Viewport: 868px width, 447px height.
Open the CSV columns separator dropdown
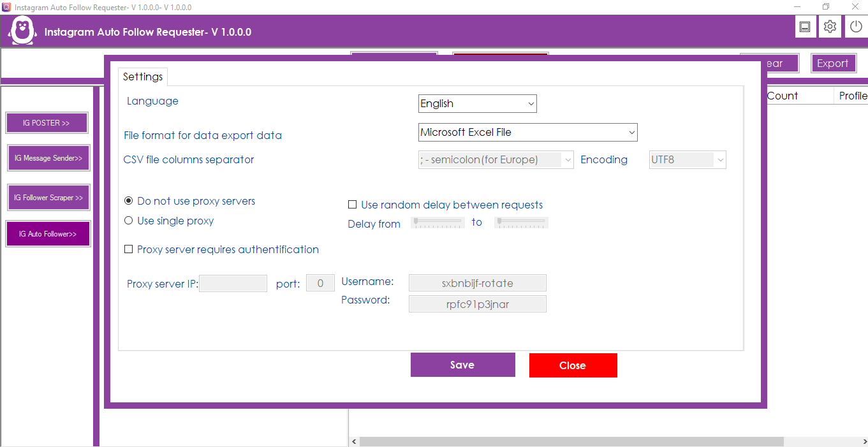point(496,160)
